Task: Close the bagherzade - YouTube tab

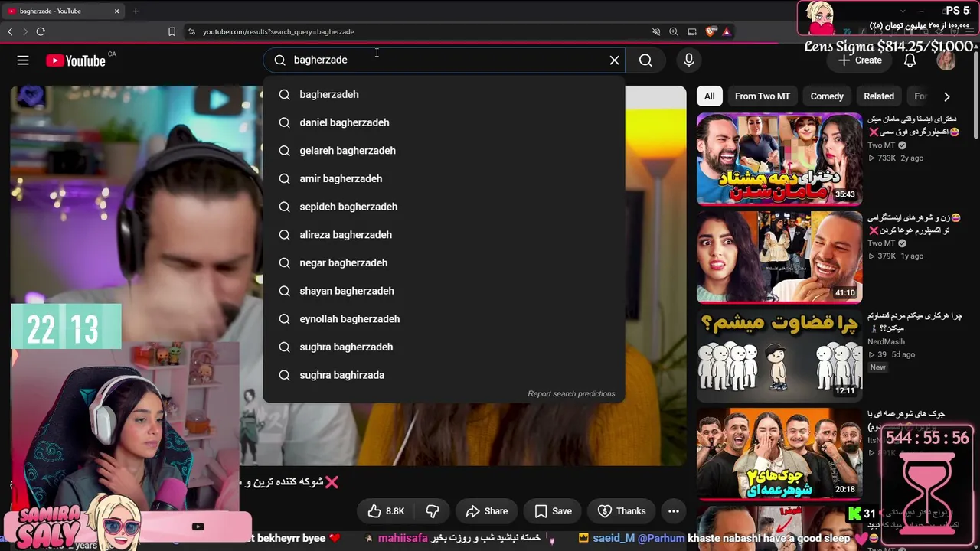Action: point(116,11)
